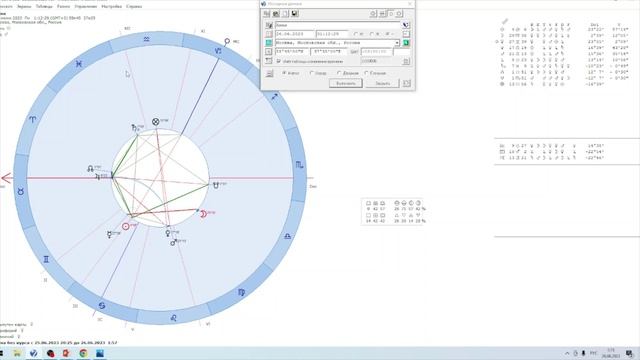Click the Scorpio sign on the zodiac ring
This screenshot has width=640, height=360.
[x=299, y=165]
